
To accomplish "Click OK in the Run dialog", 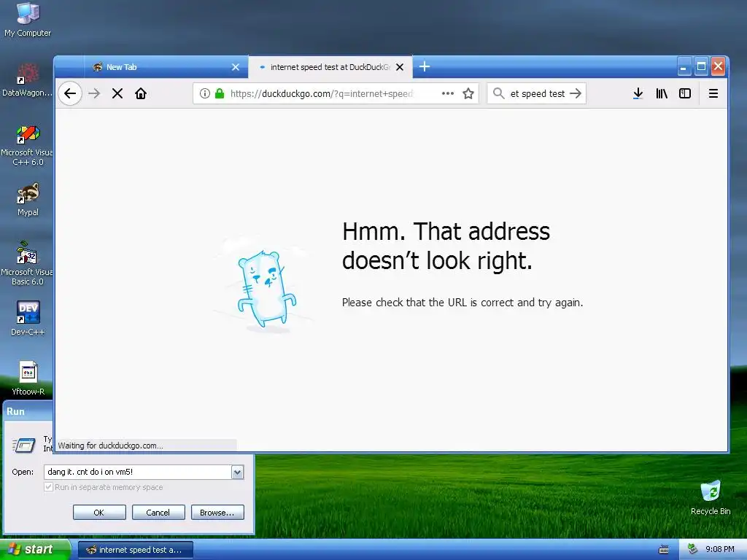I will click(99, 513).
